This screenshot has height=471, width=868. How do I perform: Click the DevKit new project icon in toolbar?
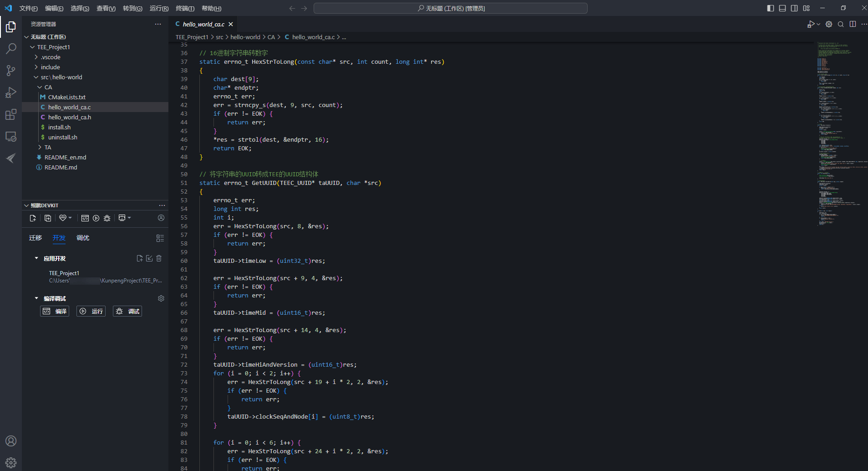coord(33,218)
